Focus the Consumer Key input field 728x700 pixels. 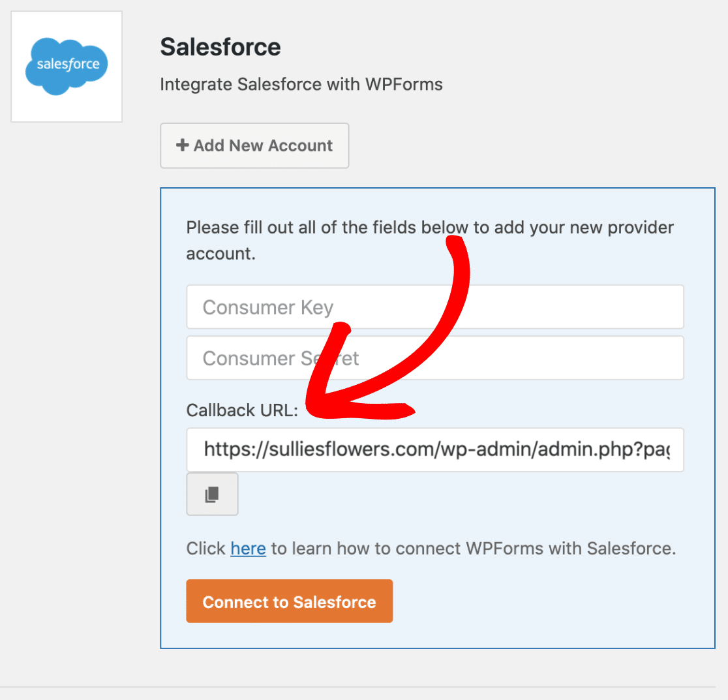[x=435, y=307]
